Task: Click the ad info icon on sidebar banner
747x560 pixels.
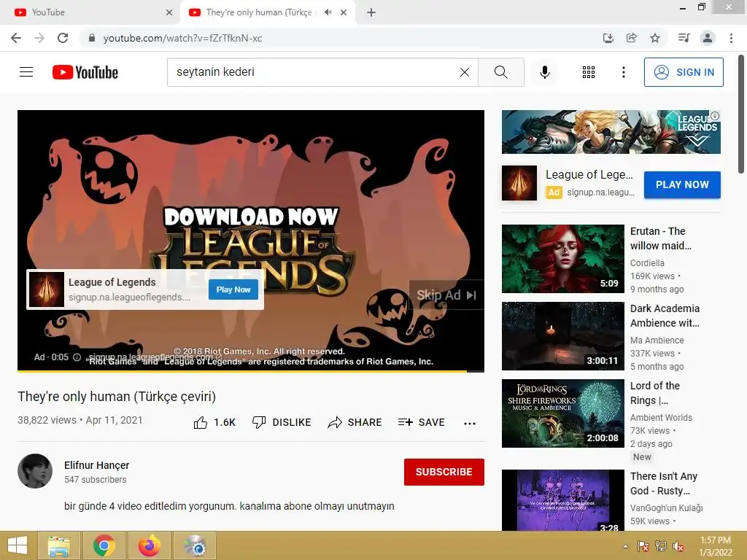Action: tap(715, 116)
